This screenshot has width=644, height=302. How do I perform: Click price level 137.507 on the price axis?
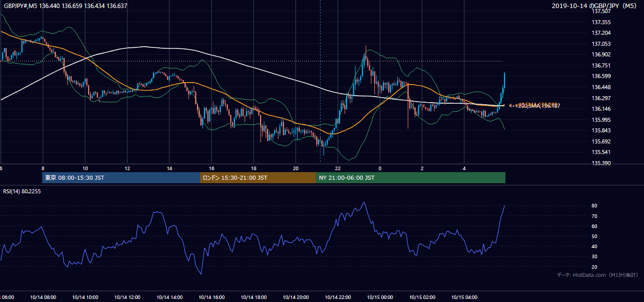click(x=602, y=11)
